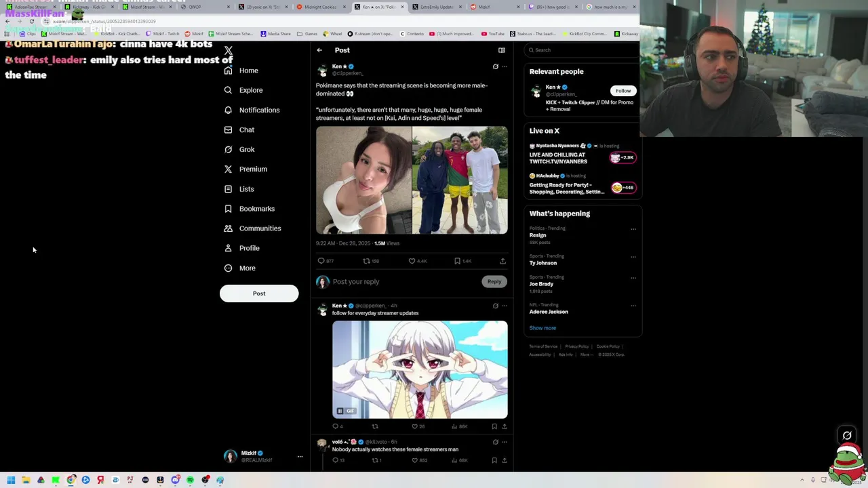This screenshot has height=488, width=868.
Task: Open more options on volo's reply
Action: click(x=504, y=442)
